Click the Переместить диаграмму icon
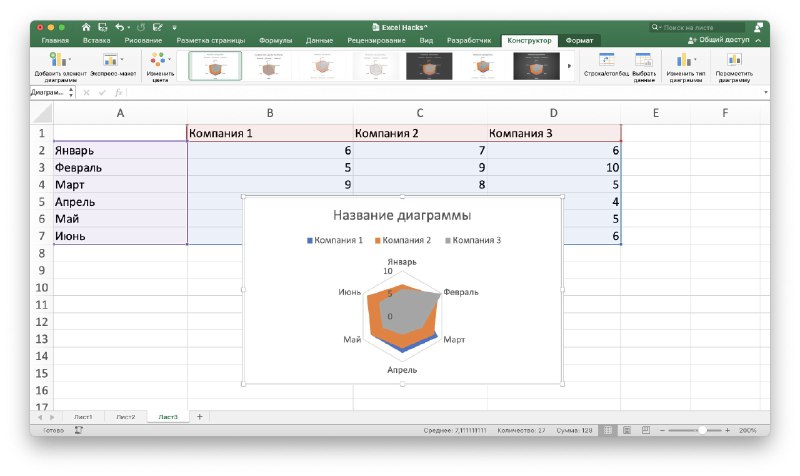The height and width of the screenshot is (476, 800). (x=734, y=60)
